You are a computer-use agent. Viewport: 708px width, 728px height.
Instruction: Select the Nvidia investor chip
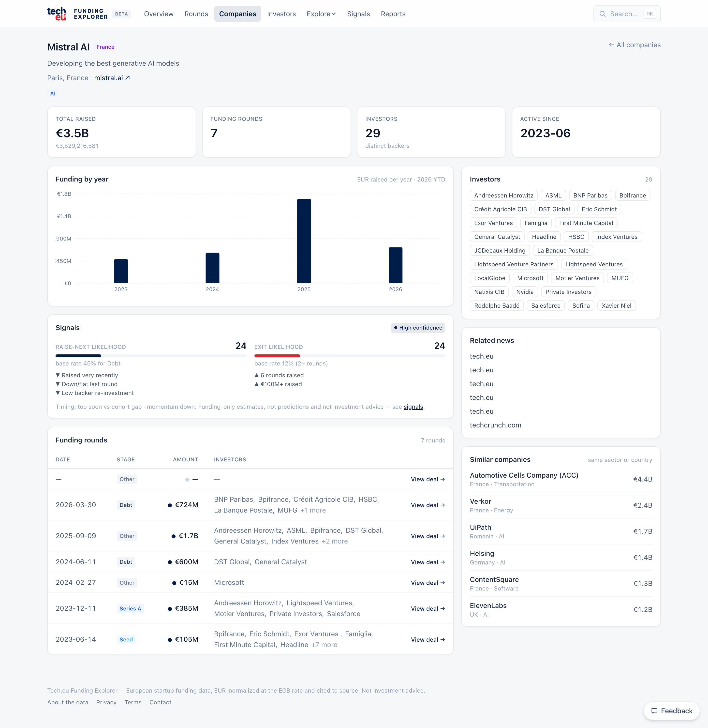point(525,292)
